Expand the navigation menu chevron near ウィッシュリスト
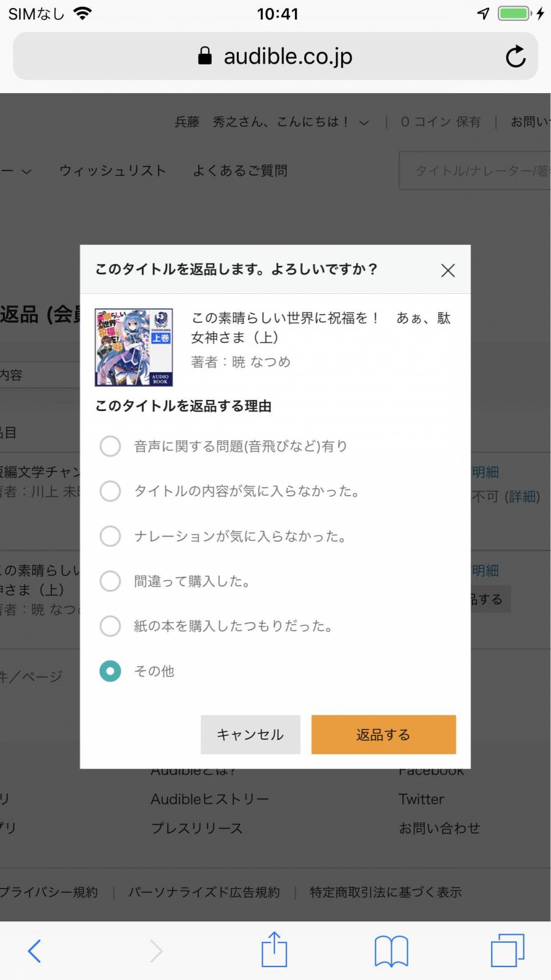Screen dimensions: 551x980 [x=26, y=171]
